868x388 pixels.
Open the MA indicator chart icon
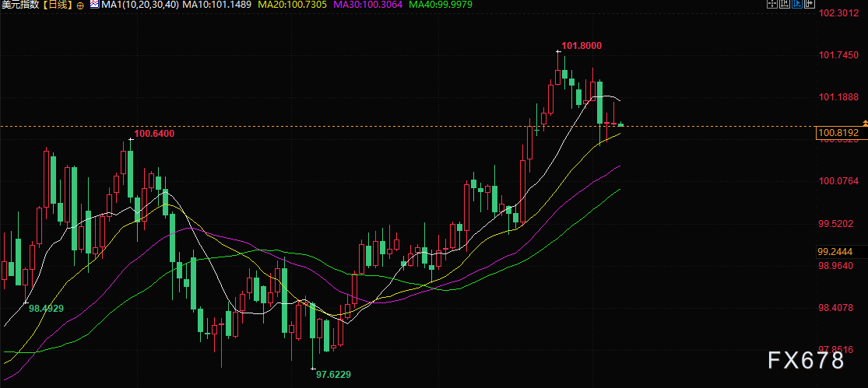point(94,5)
